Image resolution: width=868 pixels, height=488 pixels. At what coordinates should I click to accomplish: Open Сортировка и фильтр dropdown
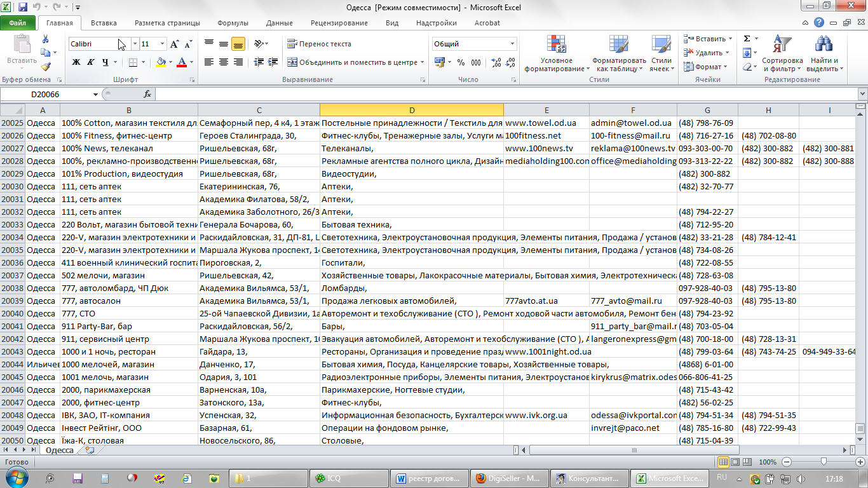782,53
